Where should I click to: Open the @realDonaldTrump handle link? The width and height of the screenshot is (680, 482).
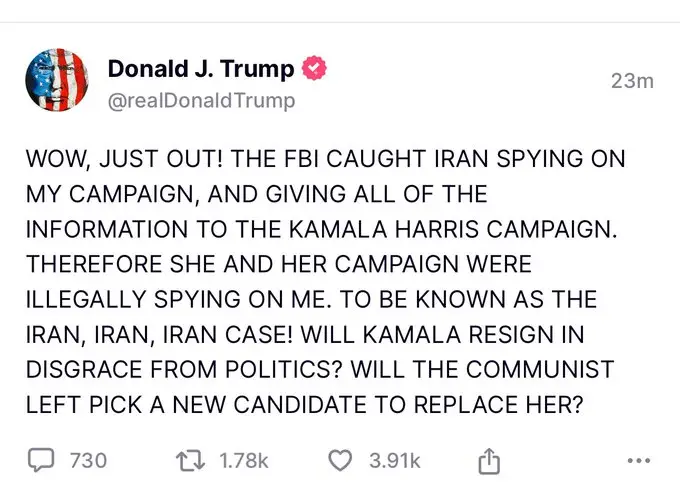[x=200, y=102]
